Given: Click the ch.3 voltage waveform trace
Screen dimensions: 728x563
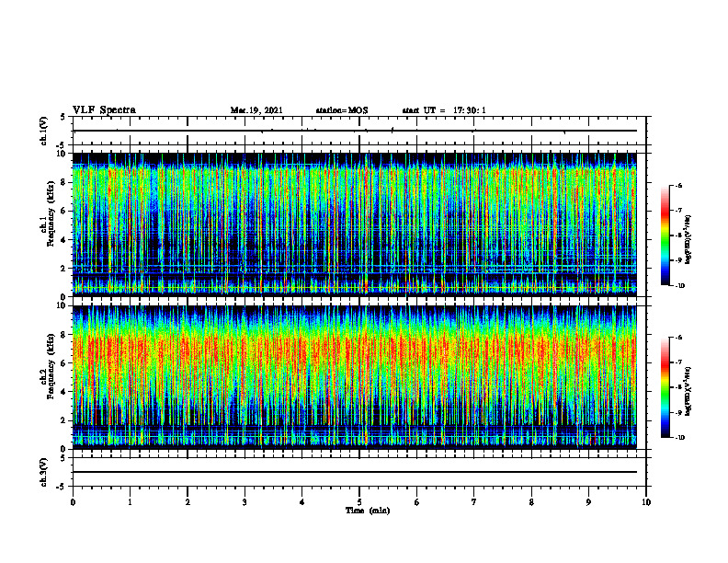Looking at the screenshot, I should point(355,472).
